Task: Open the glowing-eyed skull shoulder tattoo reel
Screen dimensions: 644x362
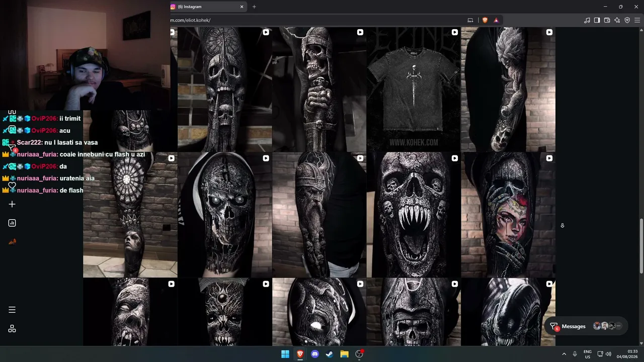Action: point(225,215)
